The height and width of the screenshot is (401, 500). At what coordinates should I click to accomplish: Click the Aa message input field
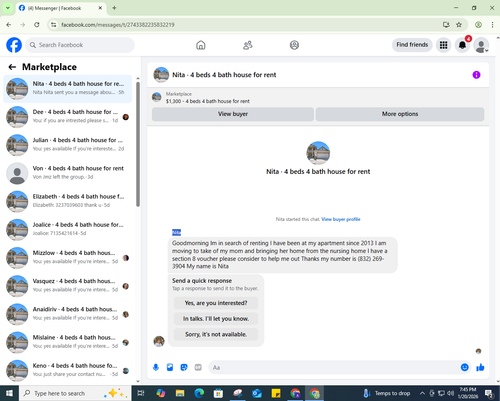(x=333, y=367)
